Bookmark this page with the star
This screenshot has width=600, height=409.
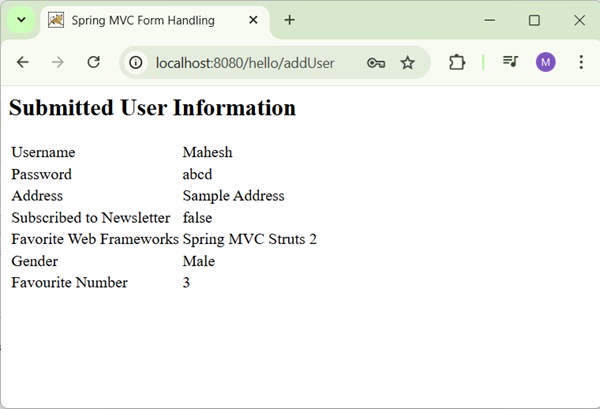pos(407,62)
